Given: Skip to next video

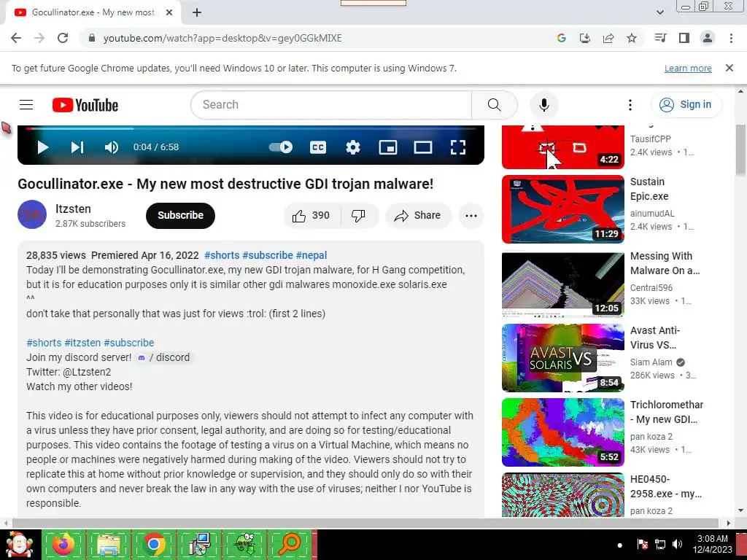Looking at the screenshot, I should [x=77, y=147].
